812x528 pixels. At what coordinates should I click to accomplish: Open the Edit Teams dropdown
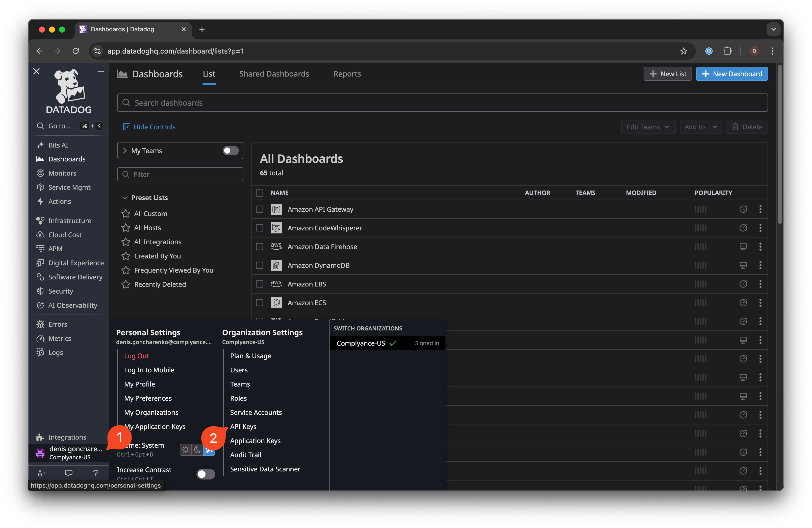648,127
